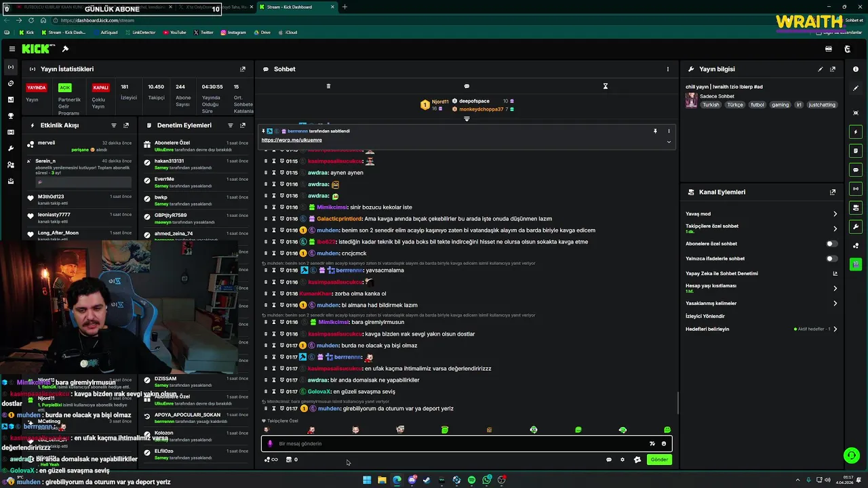
Task: Open the hamburger menu beside Kick logo
Action: 12,49
